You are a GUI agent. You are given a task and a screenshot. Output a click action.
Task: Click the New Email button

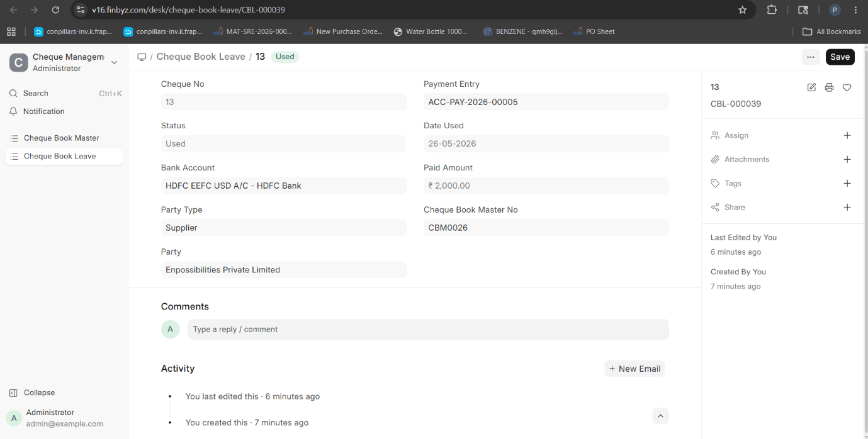634,369
